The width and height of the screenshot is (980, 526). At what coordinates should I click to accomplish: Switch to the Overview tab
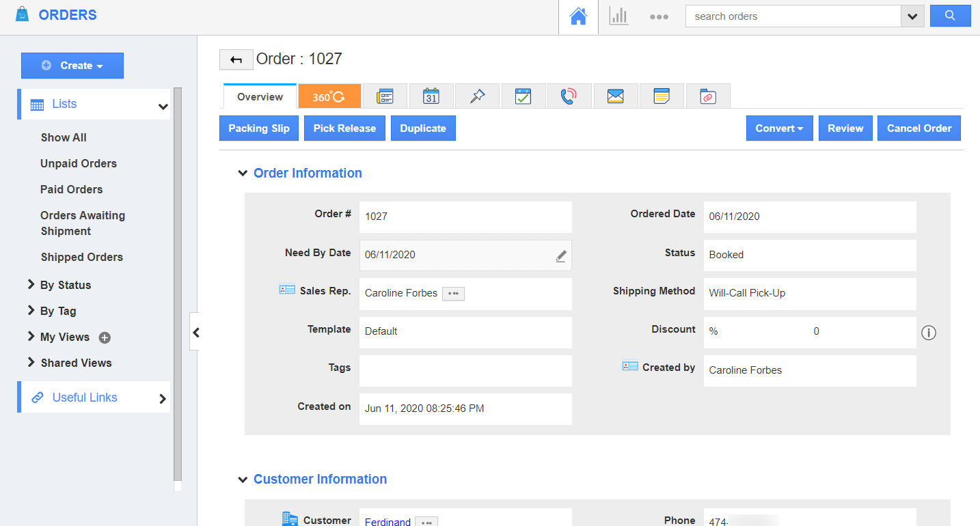click(x=260, y=96)
